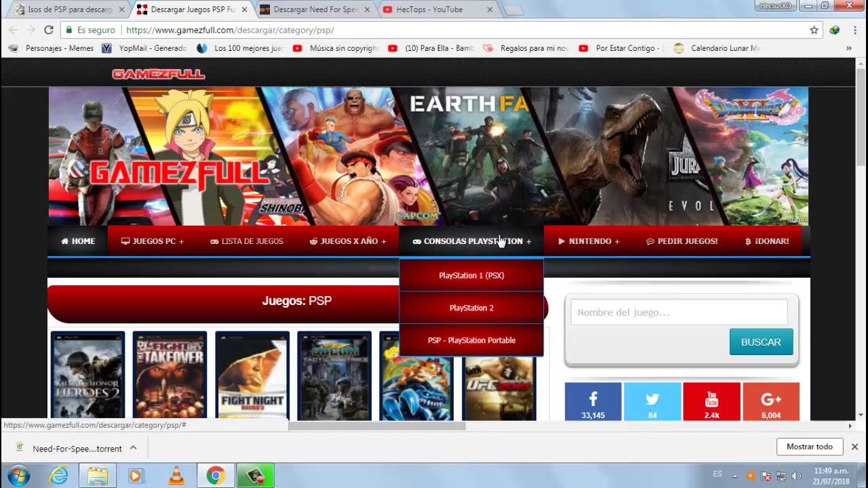Open the Facebook share box 33,145
The width and height of the screenshot is (868, 488).
point(593,401)
